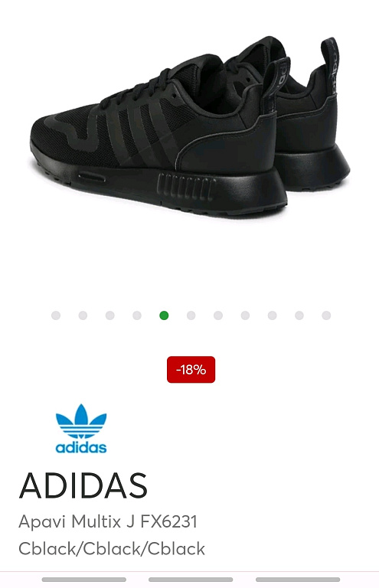Select the third image carousel dot
This screenshot has width=379, height=588.
pyautogui.click(x=109, y=315)
